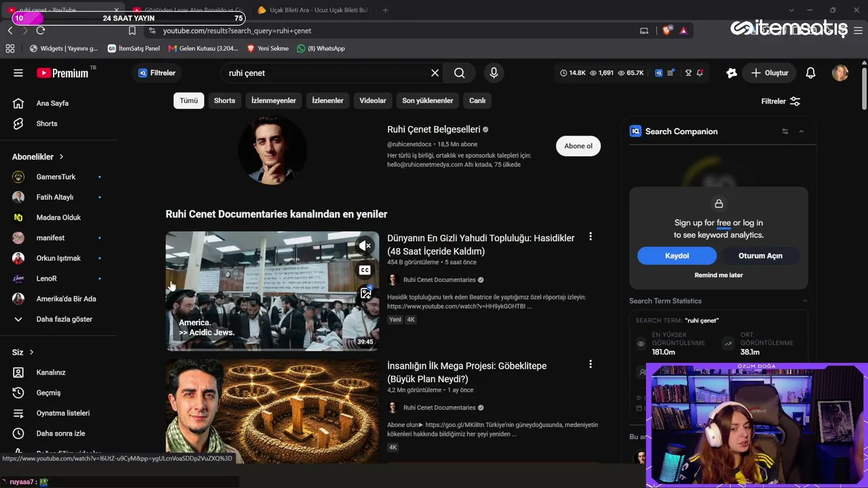
Task: Open the YouTube hamburger guide menu
Action: click(18, 73)
